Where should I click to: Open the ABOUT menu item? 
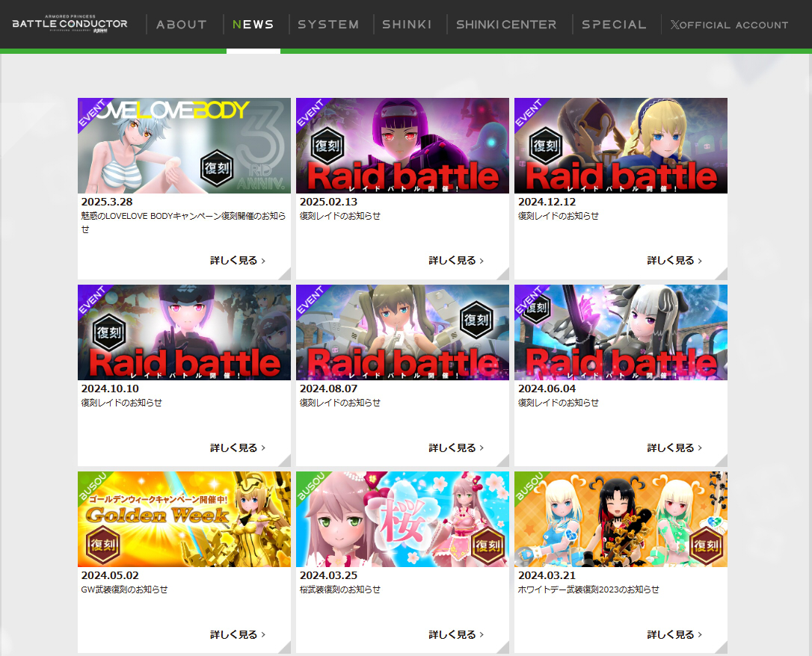point(182,25)
